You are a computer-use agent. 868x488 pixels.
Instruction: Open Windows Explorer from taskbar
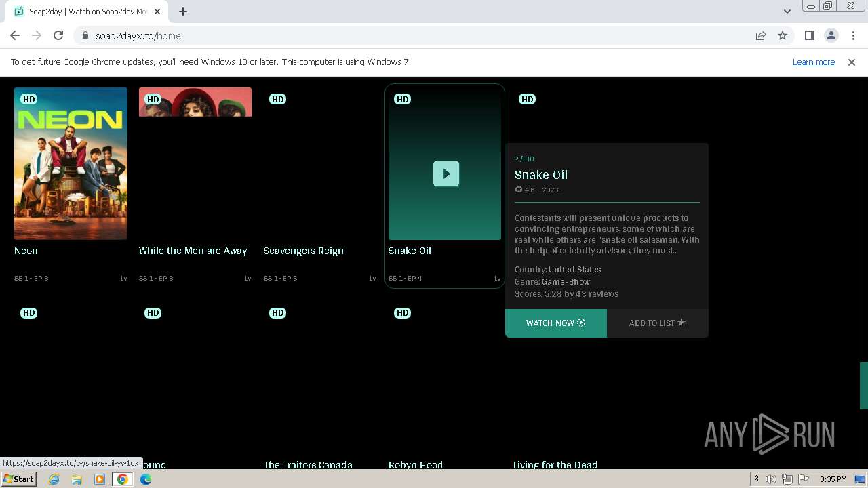click(77, 479)
